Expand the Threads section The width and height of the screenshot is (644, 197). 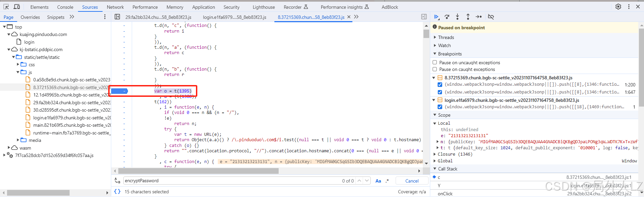tap(435, 37)
